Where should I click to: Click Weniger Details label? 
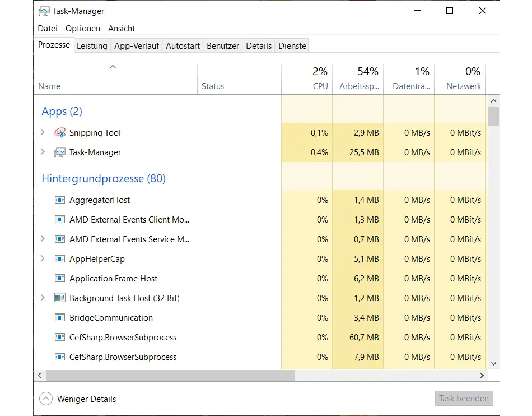[86, 399]
